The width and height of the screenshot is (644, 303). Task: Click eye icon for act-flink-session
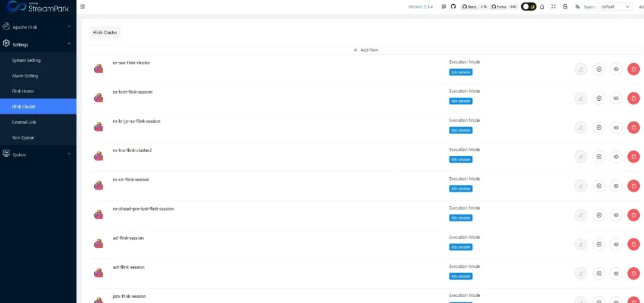[616, 273]
